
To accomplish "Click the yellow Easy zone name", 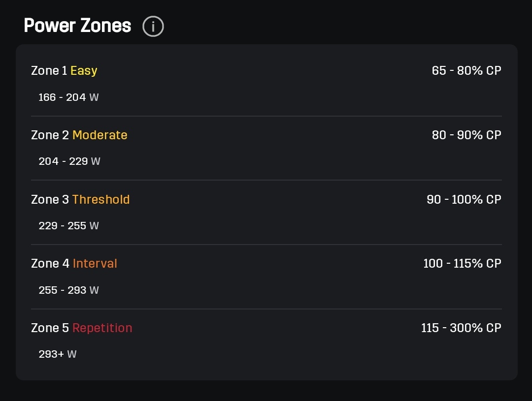I will click(84, 71).
